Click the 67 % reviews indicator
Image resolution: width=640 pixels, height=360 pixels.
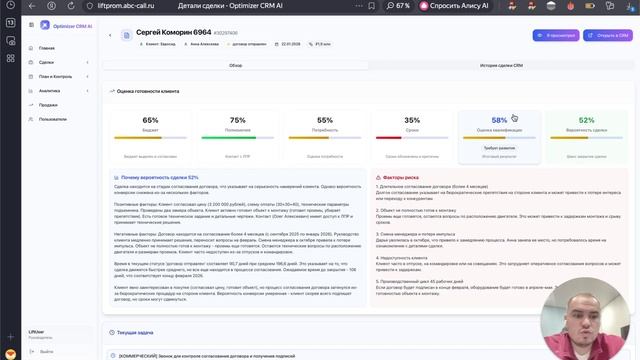398,6
